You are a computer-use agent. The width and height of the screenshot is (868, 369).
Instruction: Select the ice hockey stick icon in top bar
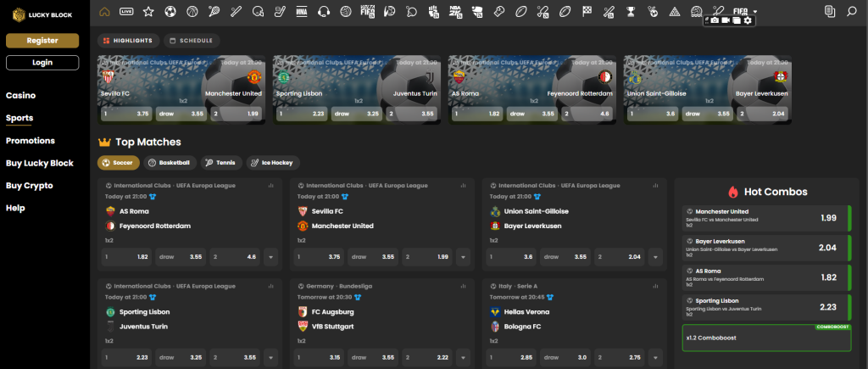(x=280, y=11)
